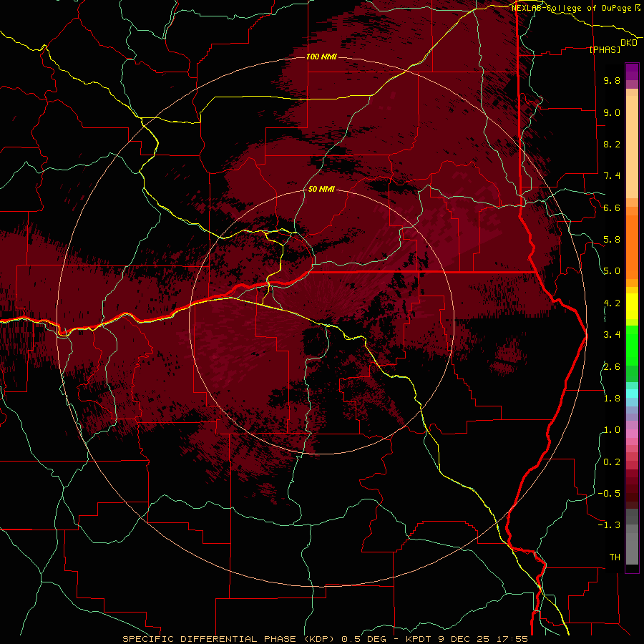644x644 pixels.
Task: Click the 100 NMI range ring label
Action: [x=321, y=57]
